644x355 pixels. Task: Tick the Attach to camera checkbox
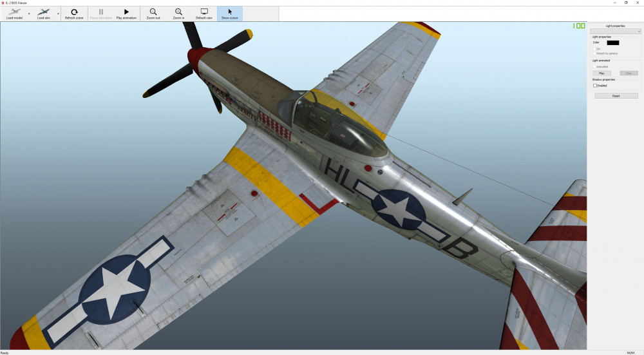(x=594, y=53)
